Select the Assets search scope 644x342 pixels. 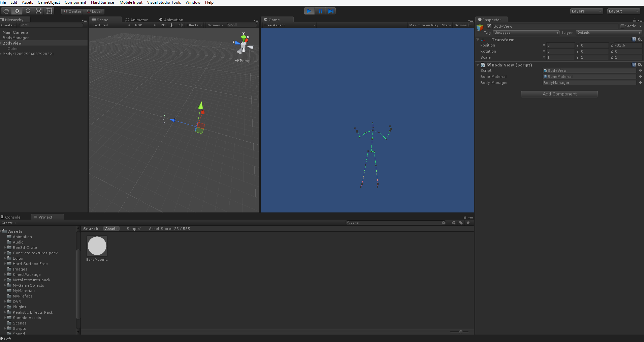111,229
